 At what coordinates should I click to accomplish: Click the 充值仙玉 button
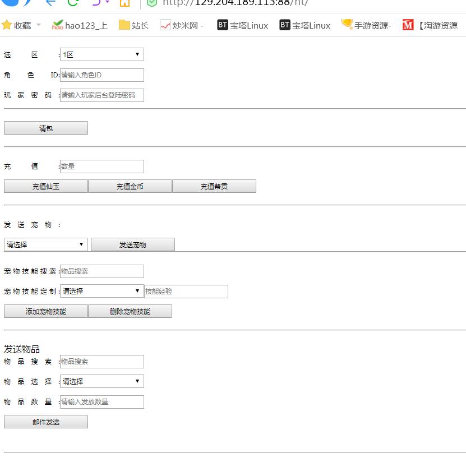tap(46, 187)
